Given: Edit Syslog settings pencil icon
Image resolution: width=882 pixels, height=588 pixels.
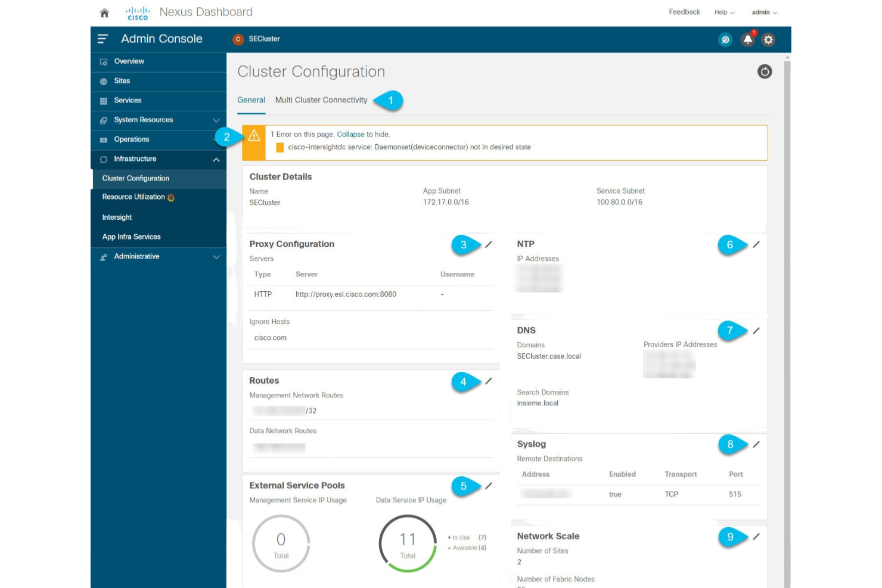Looking at the screenshot, I should [756, 444].
